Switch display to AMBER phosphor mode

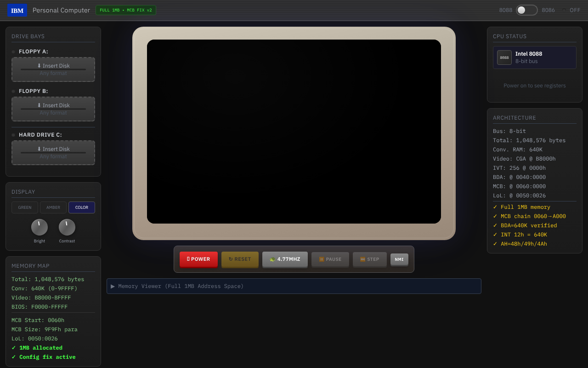click(x=53, y=207)
